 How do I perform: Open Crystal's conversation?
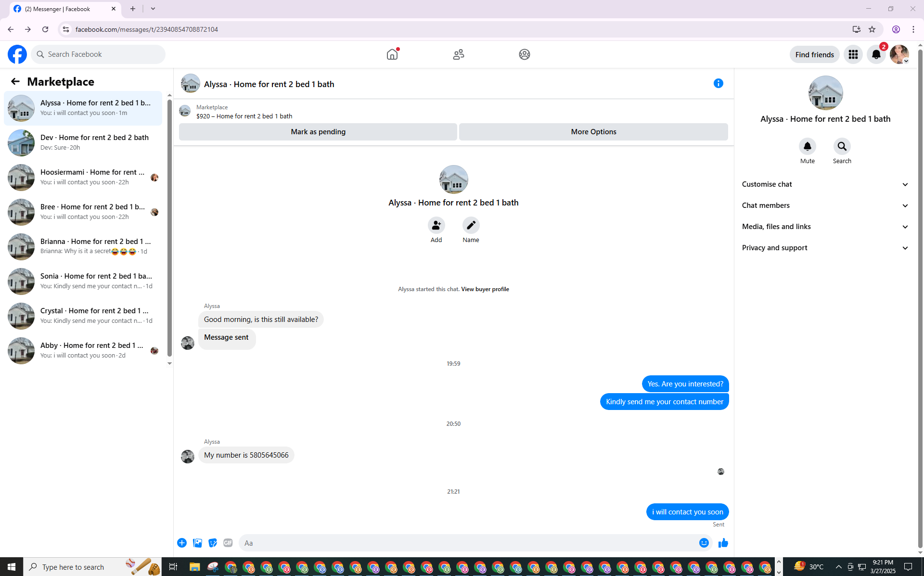[x=83, y=316]
